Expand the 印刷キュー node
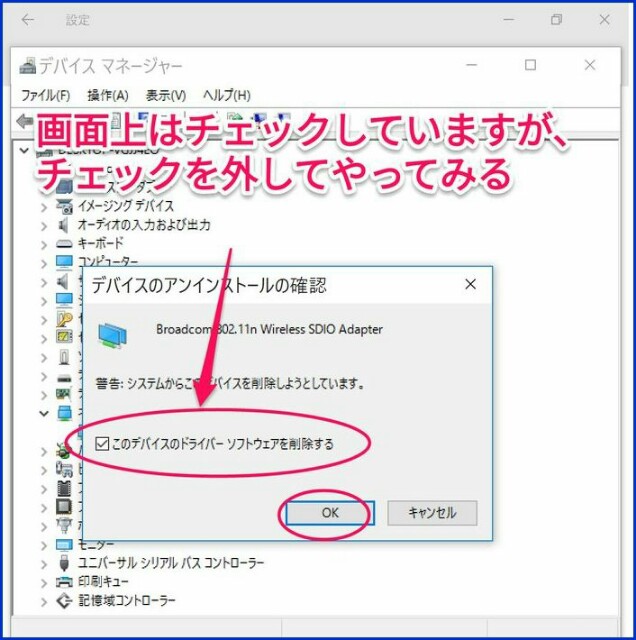The width and height of the screenshot is (636, 640). coord(44,583)
